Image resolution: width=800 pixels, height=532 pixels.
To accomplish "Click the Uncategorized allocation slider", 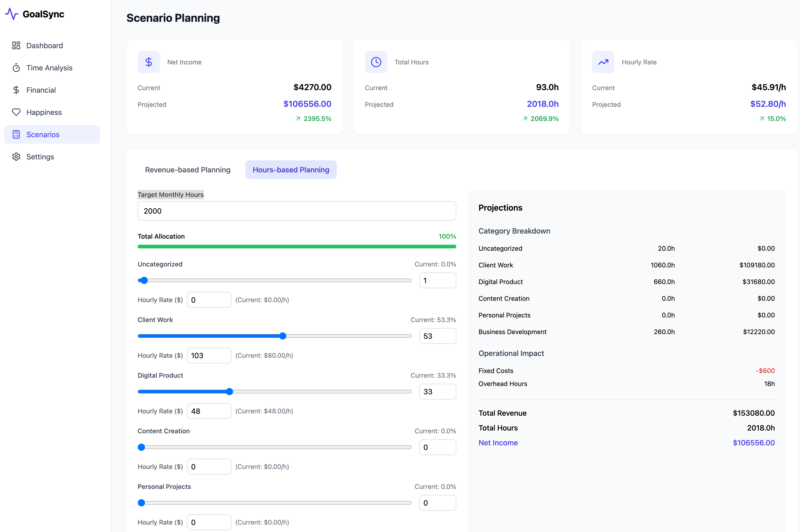I will [144, 280].
